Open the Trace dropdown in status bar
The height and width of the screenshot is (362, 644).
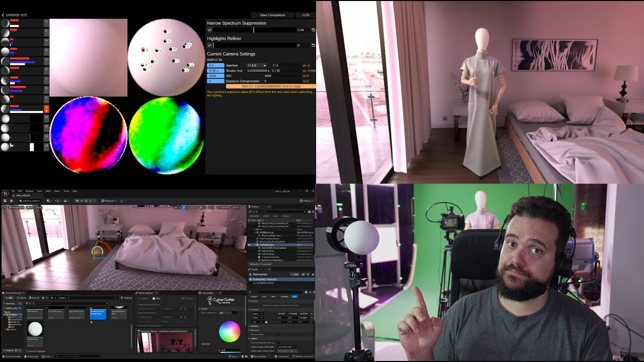tap(232, 356)
